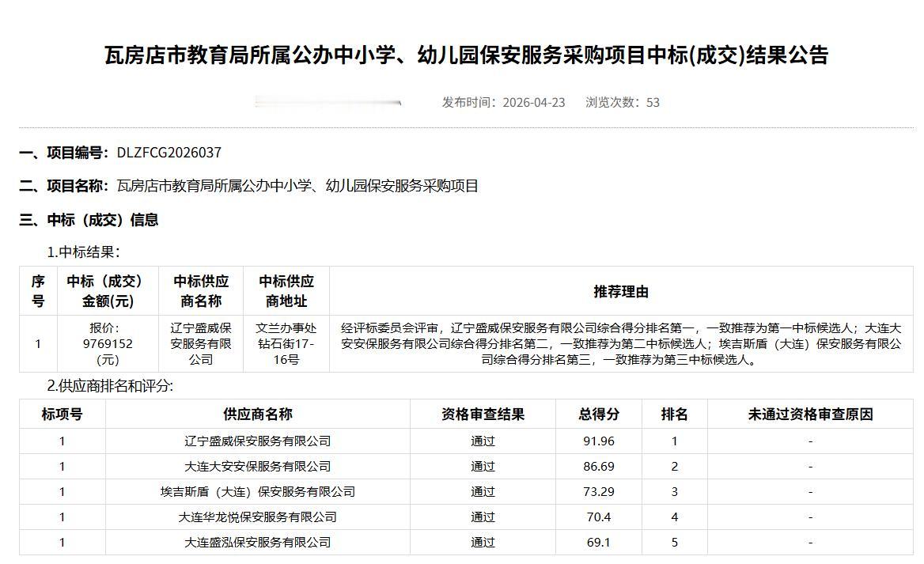924x564 pixels.
Task: Click rank 3 cell for 埃吉斯盾 row
Action: coord(675,491)
